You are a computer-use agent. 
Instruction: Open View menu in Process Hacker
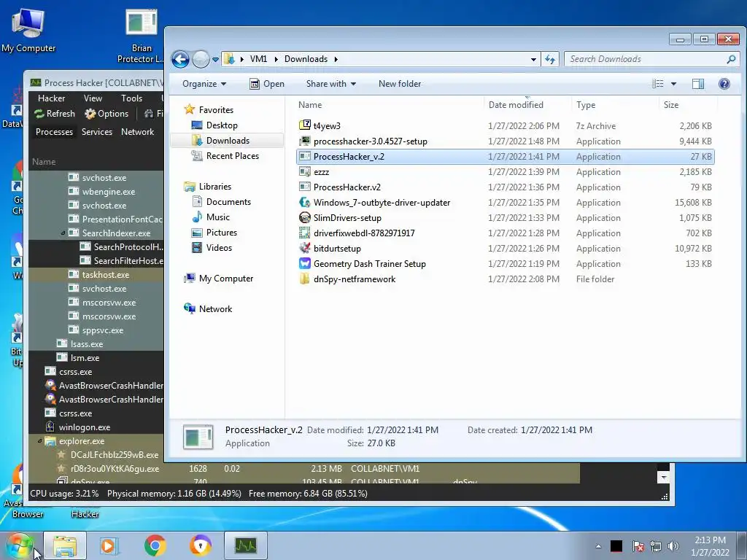coord(93,98)
